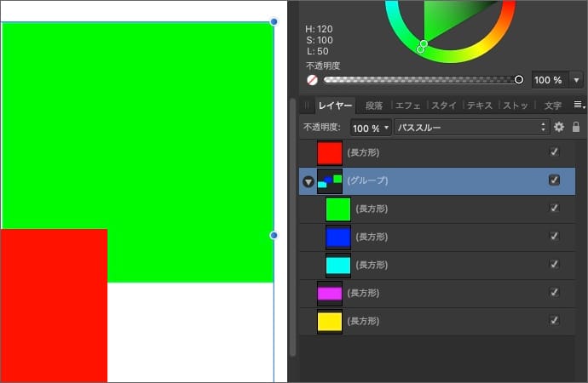588x383 pixels.
Task: Click the color opacity slider handle
Action: (519, 80)
